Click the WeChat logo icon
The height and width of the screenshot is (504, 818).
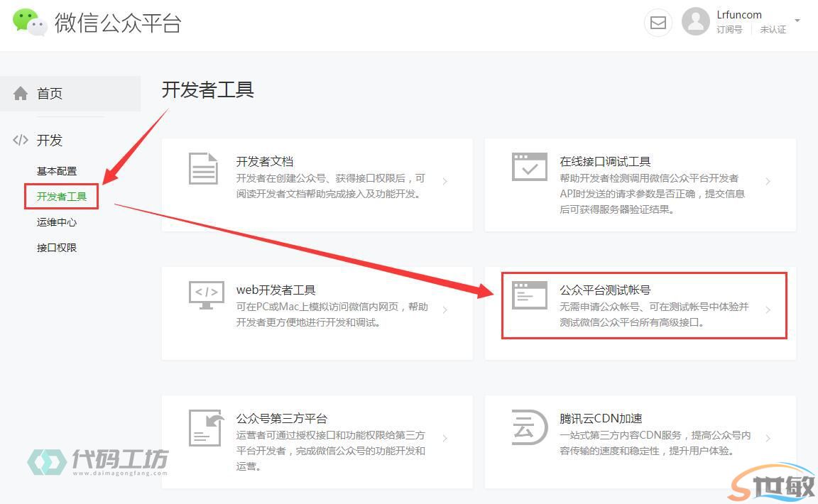point(29,23)
